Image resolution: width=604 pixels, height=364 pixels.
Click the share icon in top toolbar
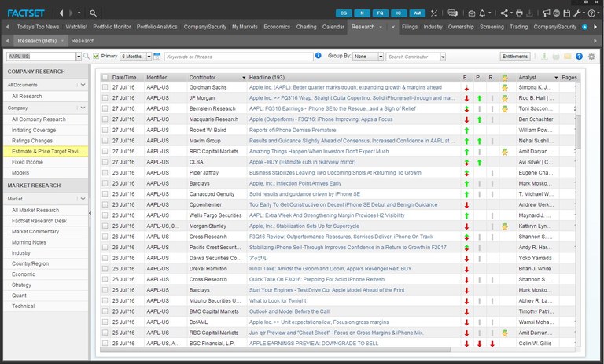click(504, 13)
